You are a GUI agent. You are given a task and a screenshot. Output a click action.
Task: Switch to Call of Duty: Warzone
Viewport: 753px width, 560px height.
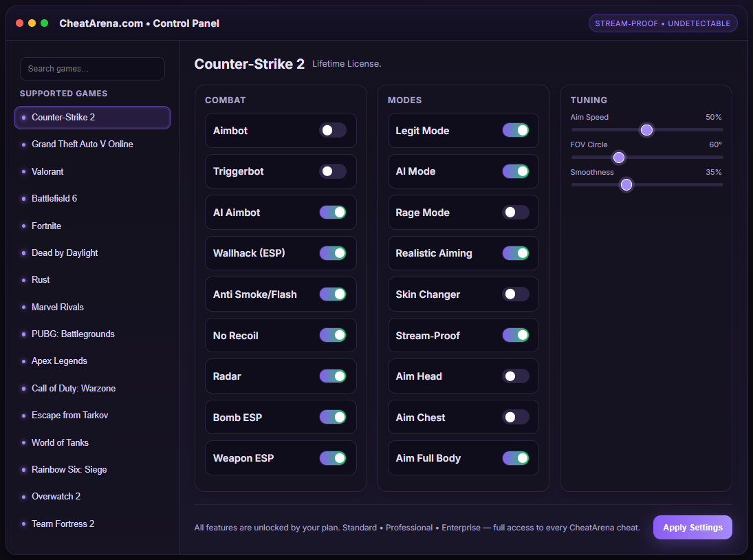pos(92,388)
